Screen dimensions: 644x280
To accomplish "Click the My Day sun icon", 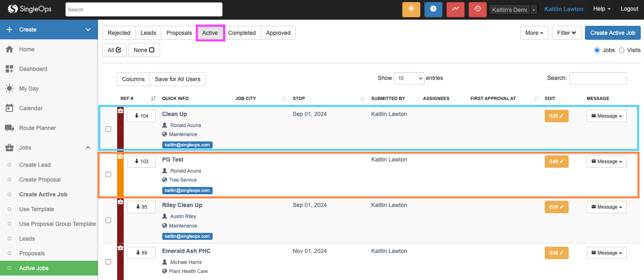I will click(9, 89).
